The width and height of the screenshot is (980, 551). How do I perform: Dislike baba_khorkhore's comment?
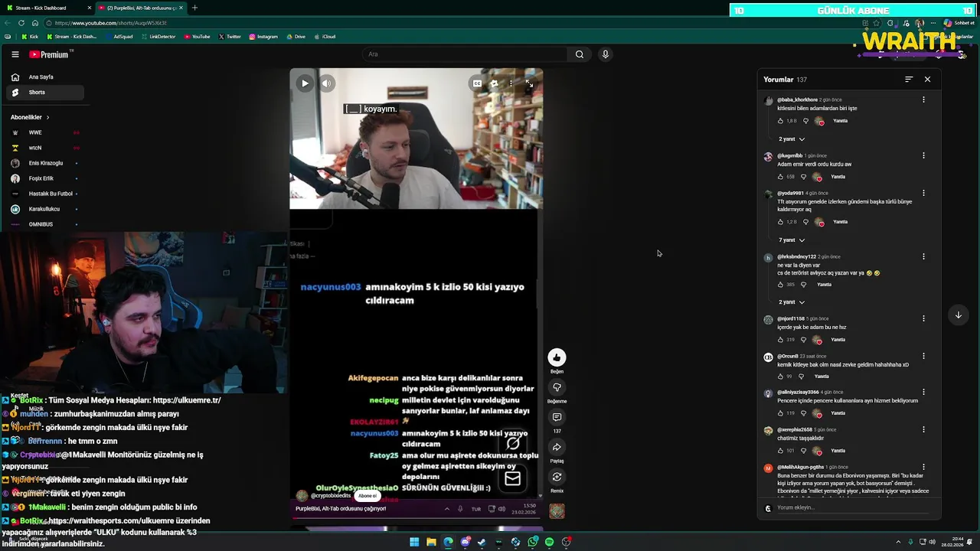[805, 121]
